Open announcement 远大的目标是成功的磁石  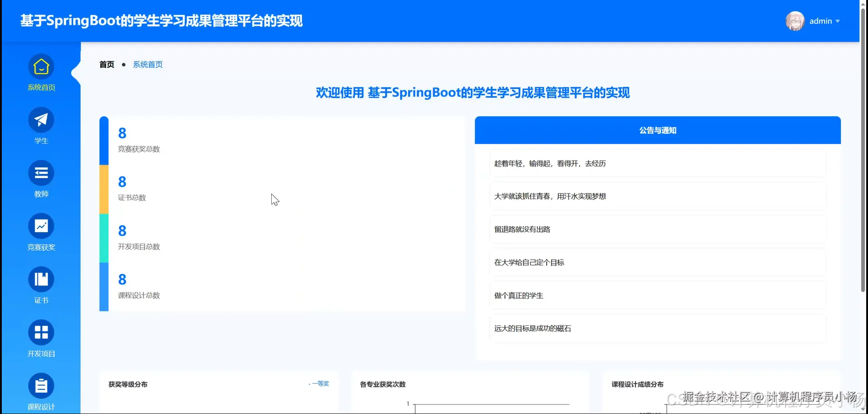[x=657, y=328]
